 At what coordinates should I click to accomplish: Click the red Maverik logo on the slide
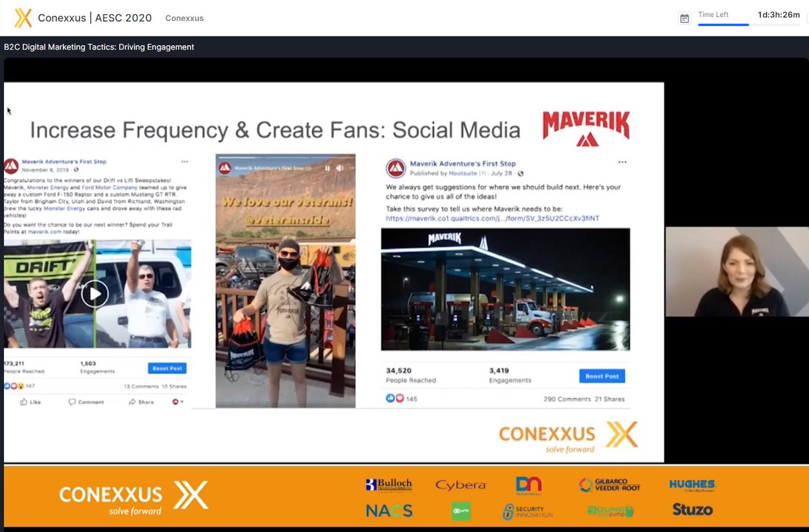click(586, 128)
